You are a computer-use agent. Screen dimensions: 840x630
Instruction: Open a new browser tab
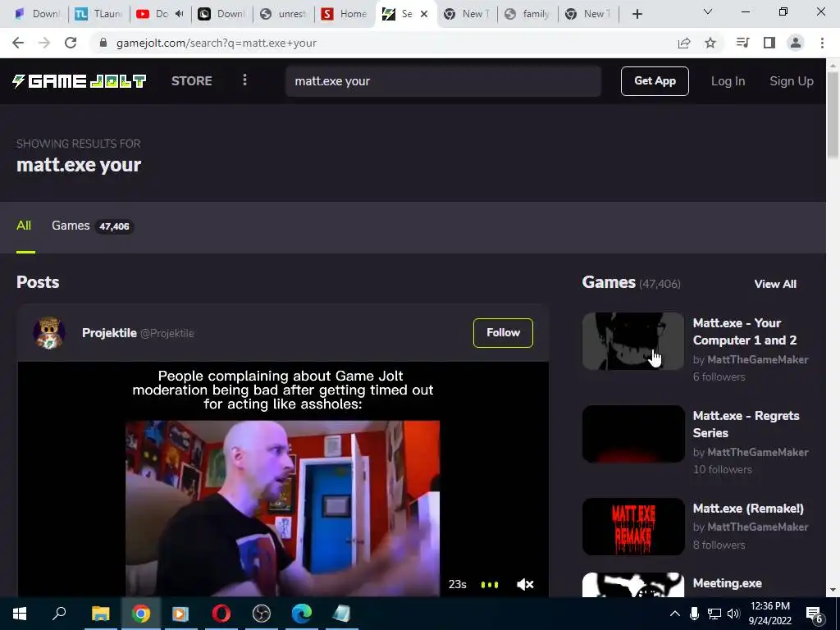tap(637, 14)
